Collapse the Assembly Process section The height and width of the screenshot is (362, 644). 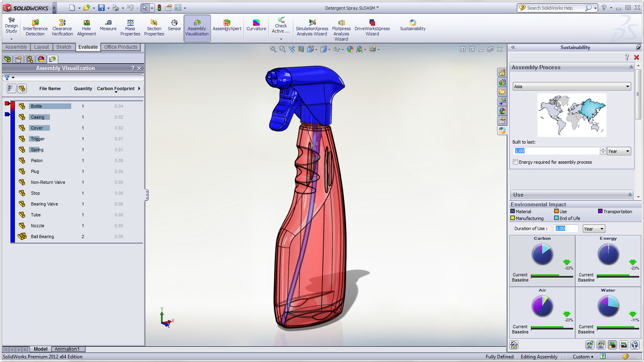click(x=631, y=68)
